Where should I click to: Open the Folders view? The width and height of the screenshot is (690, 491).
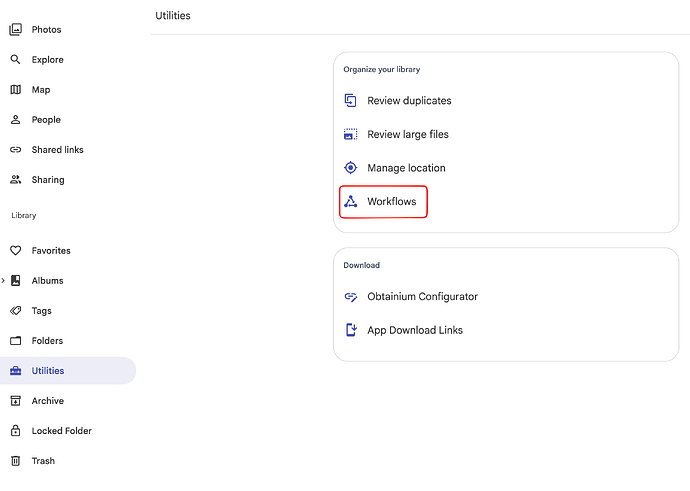(47, 341)
